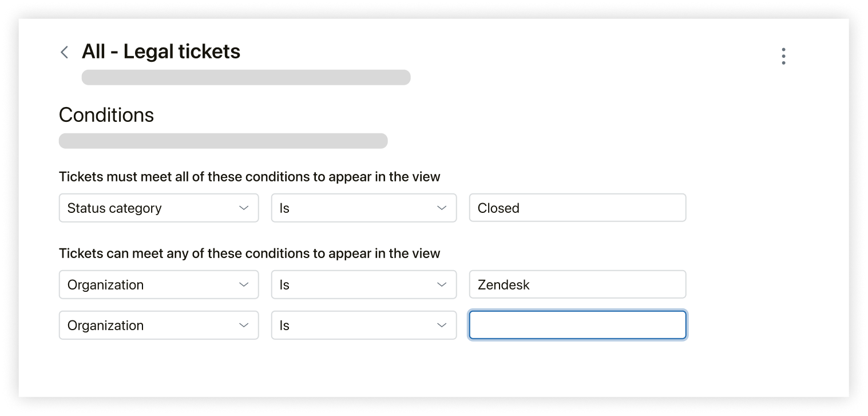Screen dimensions: 868x416
Task: Click the chevron on the bottom row's Is dropdown
Action: [x=442, y=325]
